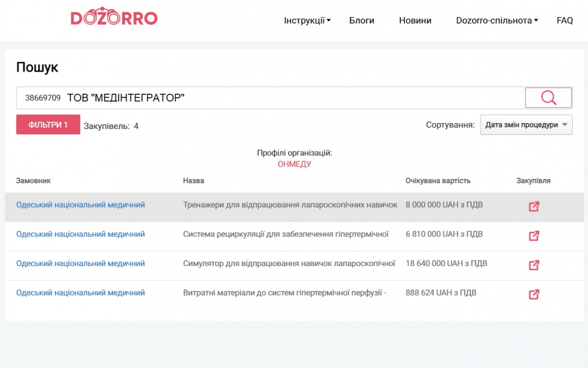Open the FAQ page

point(564,21)
